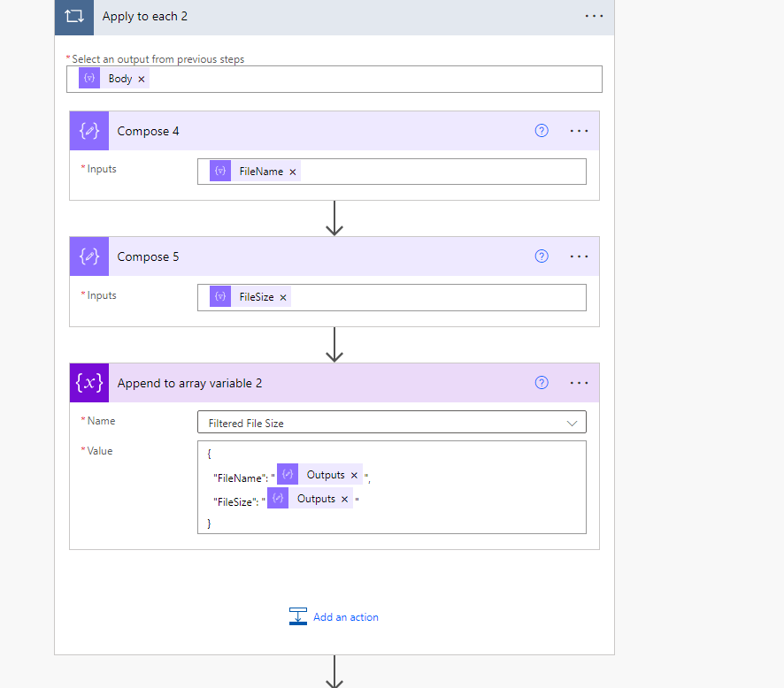
Task: Click Add an action link
Action: click(345, 617)
